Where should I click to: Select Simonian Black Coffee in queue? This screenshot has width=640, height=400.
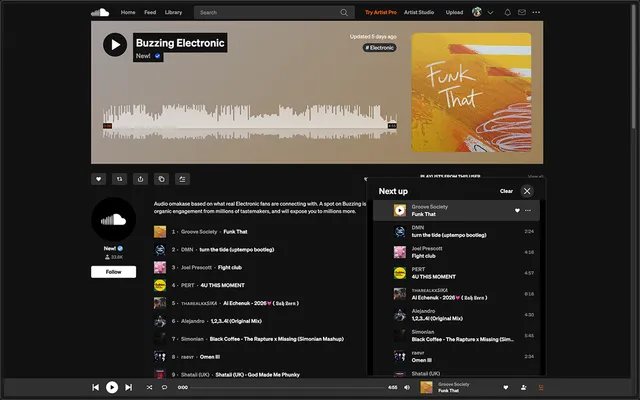pos(456,336)
